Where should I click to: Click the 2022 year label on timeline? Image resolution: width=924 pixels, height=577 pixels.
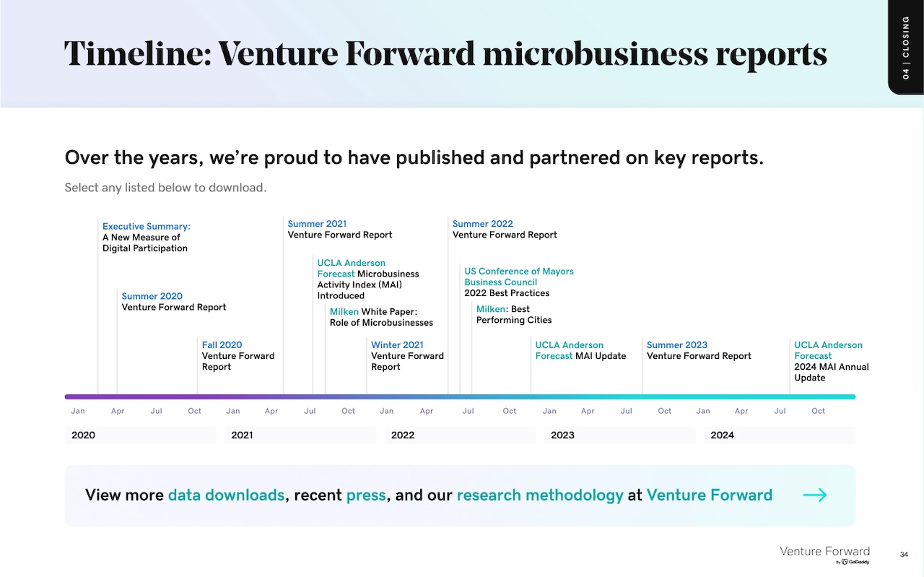coord(403,435)
